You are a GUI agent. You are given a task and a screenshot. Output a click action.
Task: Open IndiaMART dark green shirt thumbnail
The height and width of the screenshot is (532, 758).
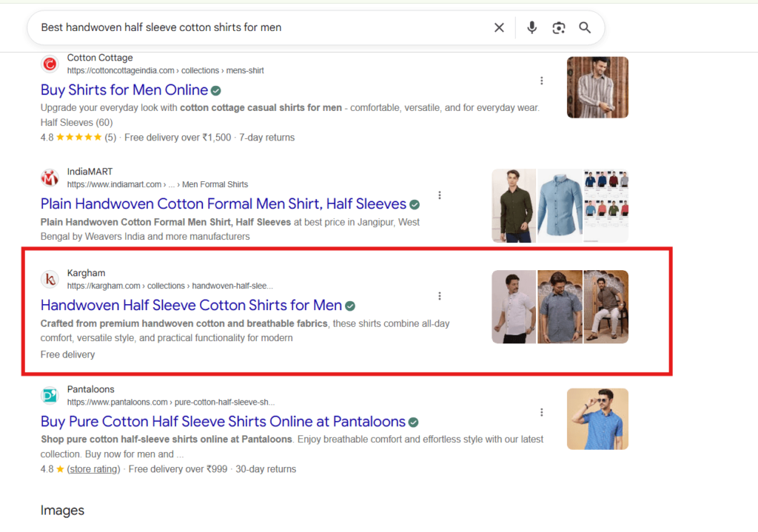coord(514,206)
